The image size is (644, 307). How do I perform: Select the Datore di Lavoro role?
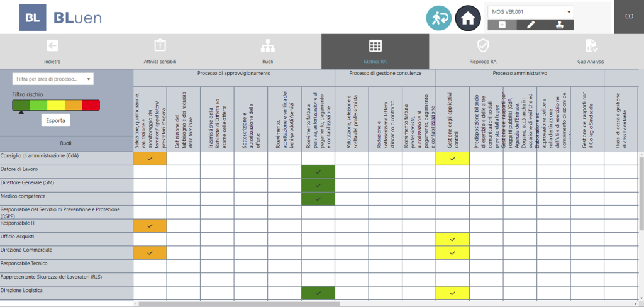coord(66,172)
